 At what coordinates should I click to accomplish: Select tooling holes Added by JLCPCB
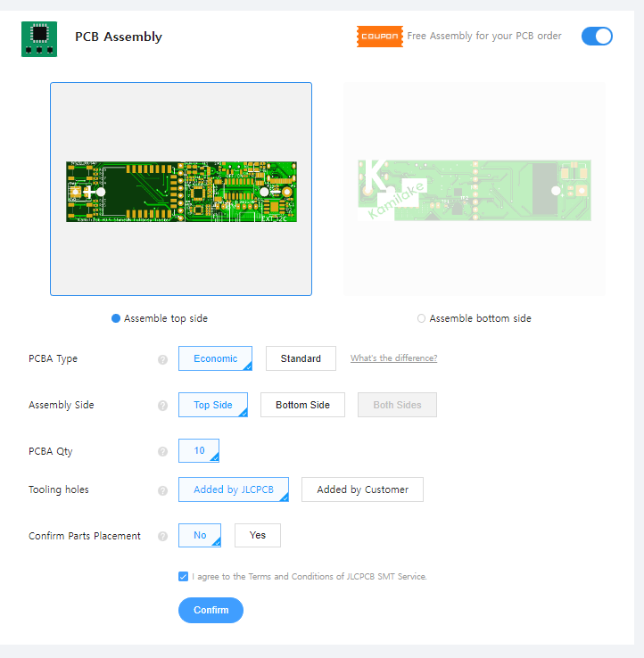pos(234,489)
